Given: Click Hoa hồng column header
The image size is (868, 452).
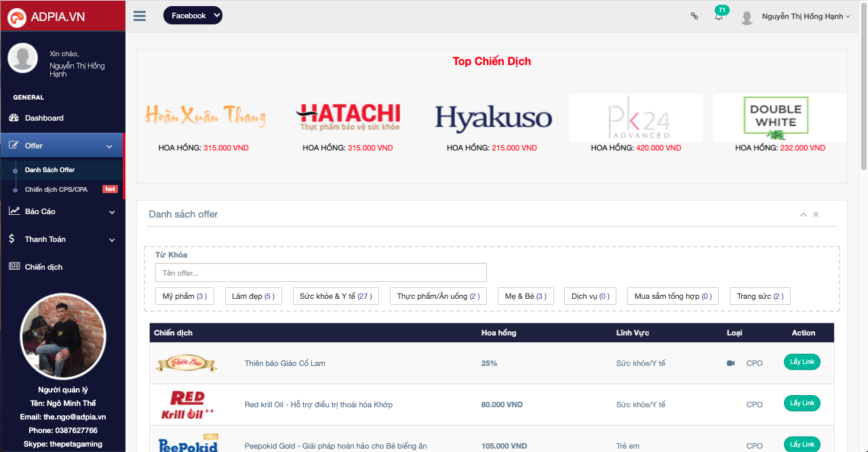Looking at the screenshot, I should pos(498,333).
